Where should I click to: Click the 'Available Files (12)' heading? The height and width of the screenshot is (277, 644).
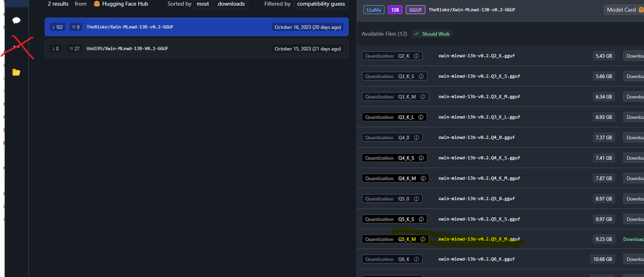click(384, 34)
